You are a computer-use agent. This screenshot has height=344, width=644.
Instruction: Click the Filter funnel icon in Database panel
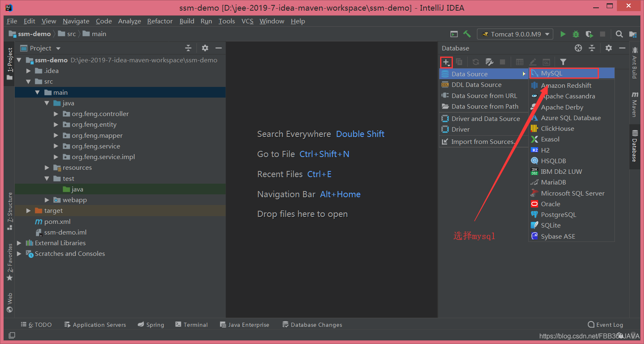563,62
